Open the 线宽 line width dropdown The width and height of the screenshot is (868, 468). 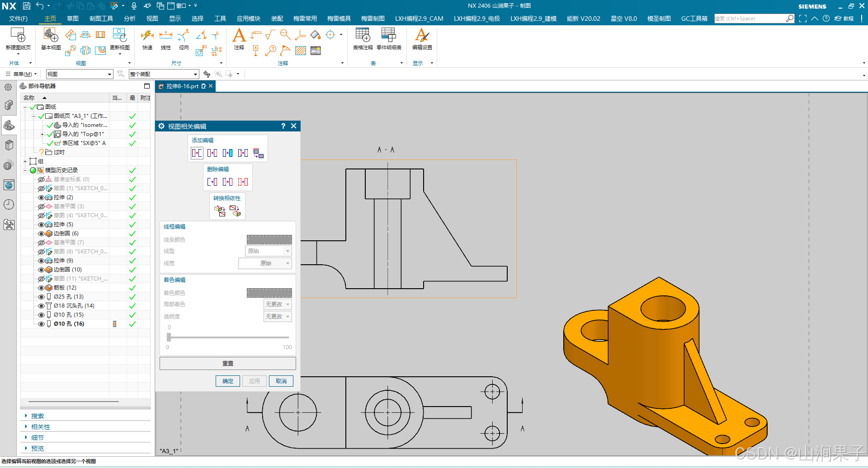[265, 263]
